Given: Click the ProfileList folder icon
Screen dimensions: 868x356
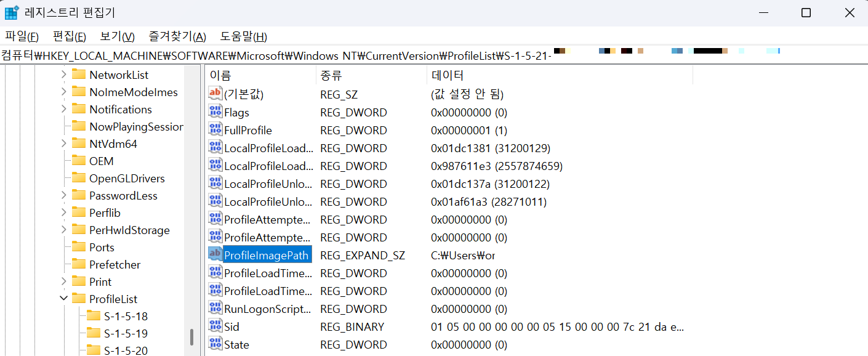Looking at the screenshot, I should coord(79,299).
